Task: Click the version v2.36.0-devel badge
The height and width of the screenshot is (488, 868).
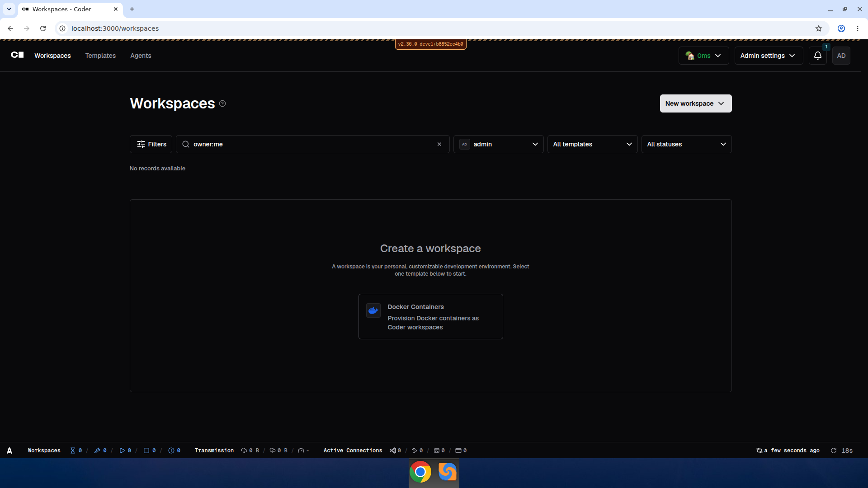Action: 430,44
